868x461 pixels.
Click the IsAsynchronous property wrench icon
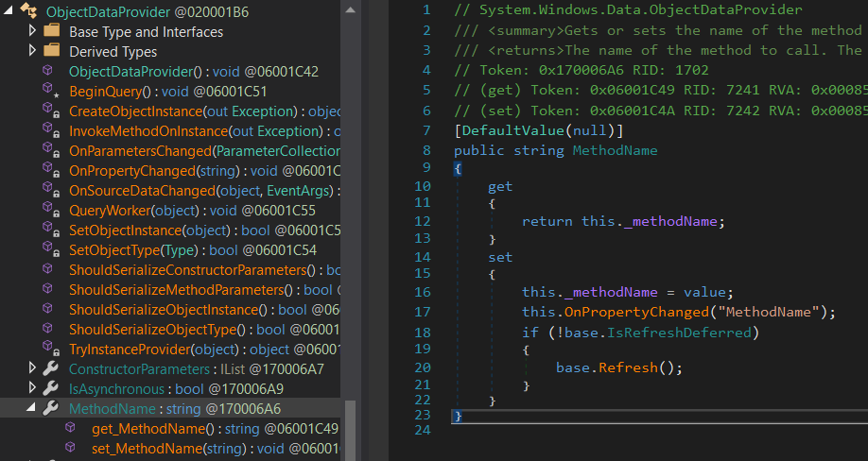coord(51,388)
